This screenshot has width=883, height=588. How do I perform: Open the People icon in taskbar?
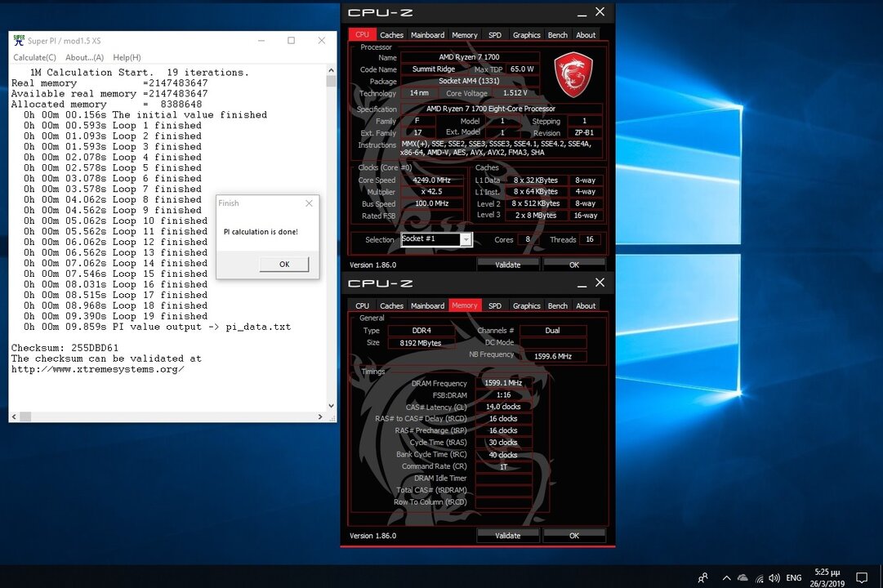702,578
